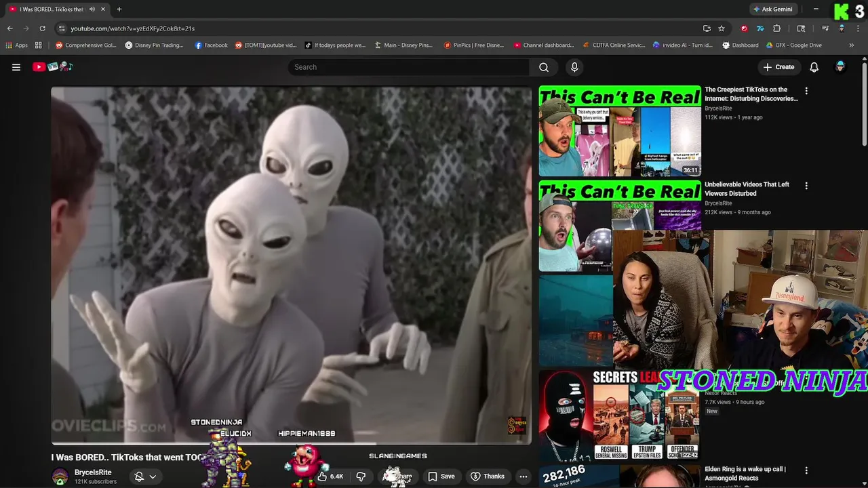This screenshot has width=868, height=488.
Task: Open more actions below video
Action: tap(524, 476)
